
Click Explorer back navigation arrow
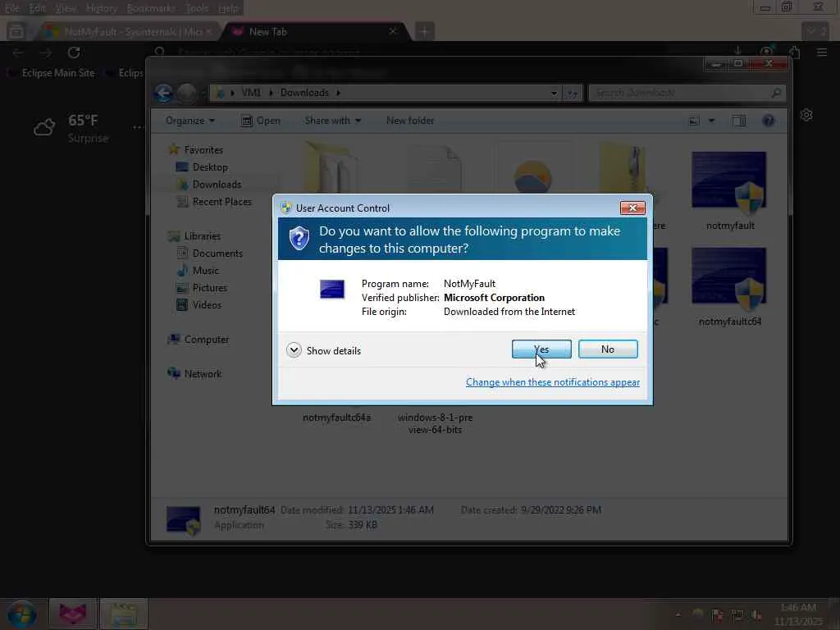[x=164, y=94]
